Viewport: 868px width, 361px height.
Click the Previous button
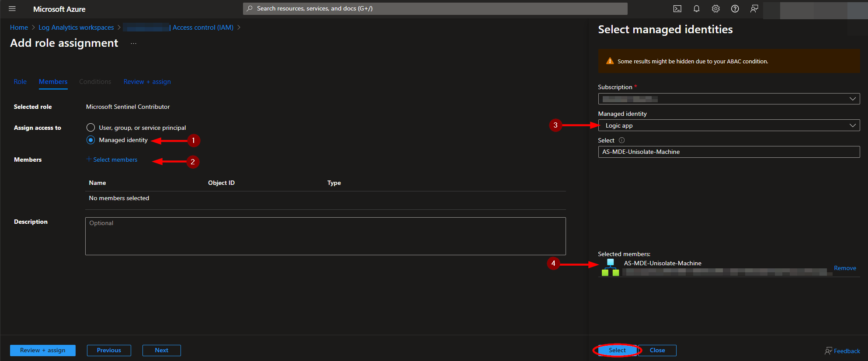[x=109, y=351]
